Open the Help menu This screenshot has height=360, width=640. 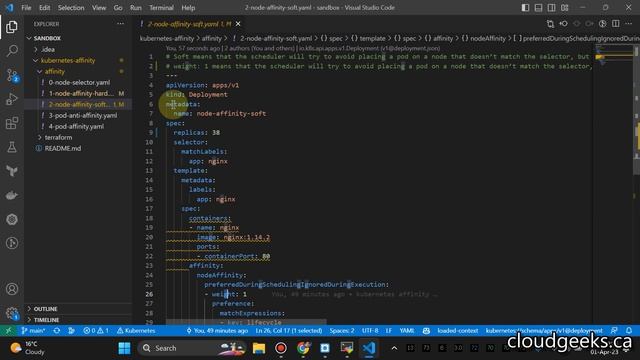(x=188, y=8)
